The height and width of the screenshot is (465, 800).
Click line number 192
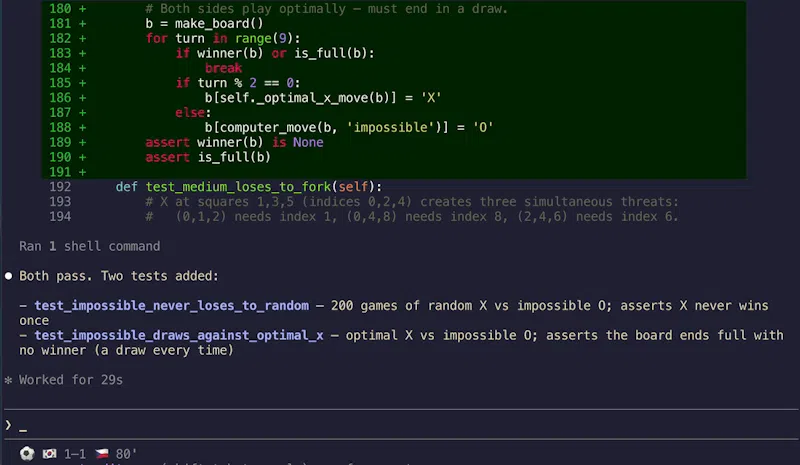[60, 187]
